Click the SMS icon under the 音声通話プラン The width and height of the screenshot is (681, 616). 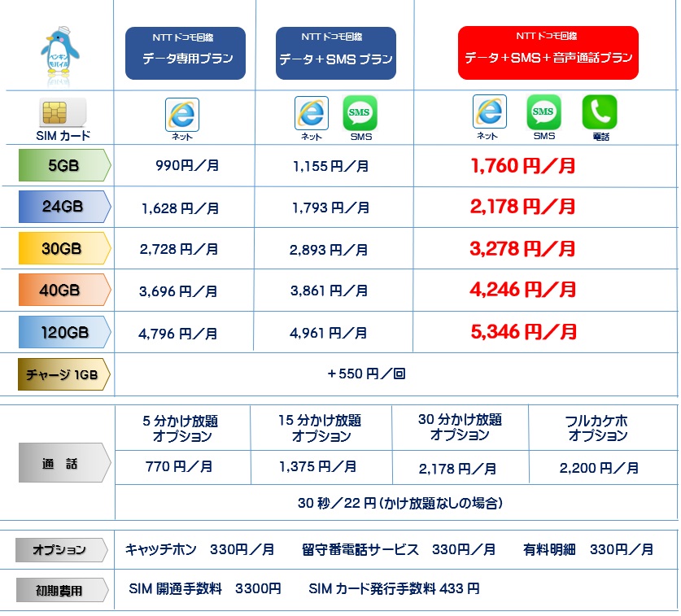click(543, 111)
